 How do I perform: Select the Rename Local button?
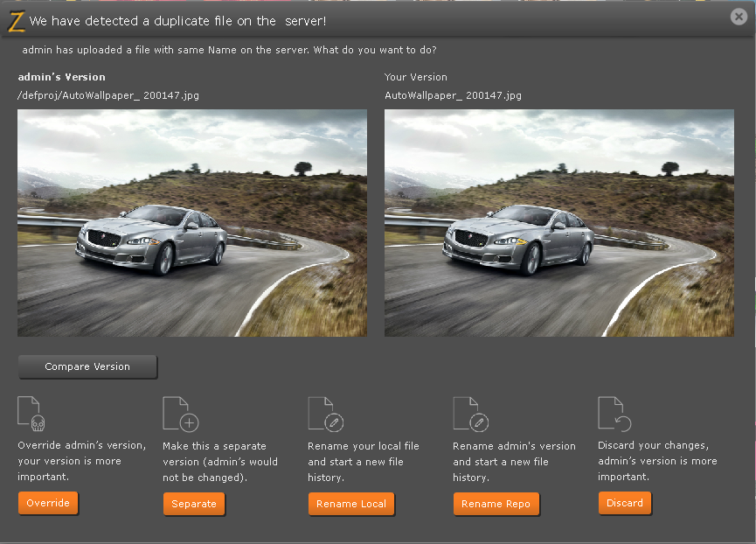[x=351, y=504]
